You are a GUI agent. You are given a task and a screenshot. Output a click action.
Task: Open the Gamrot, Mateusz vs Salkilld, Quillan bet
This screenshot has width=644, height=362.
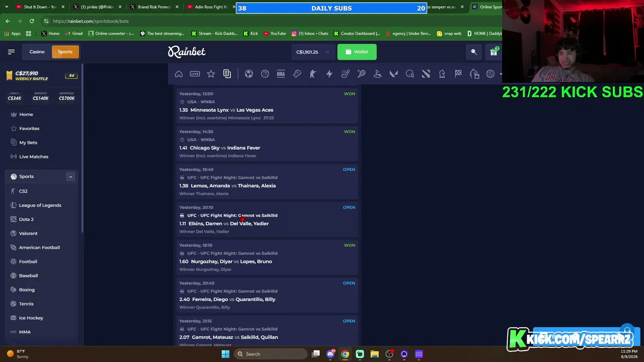click(267, 331)
